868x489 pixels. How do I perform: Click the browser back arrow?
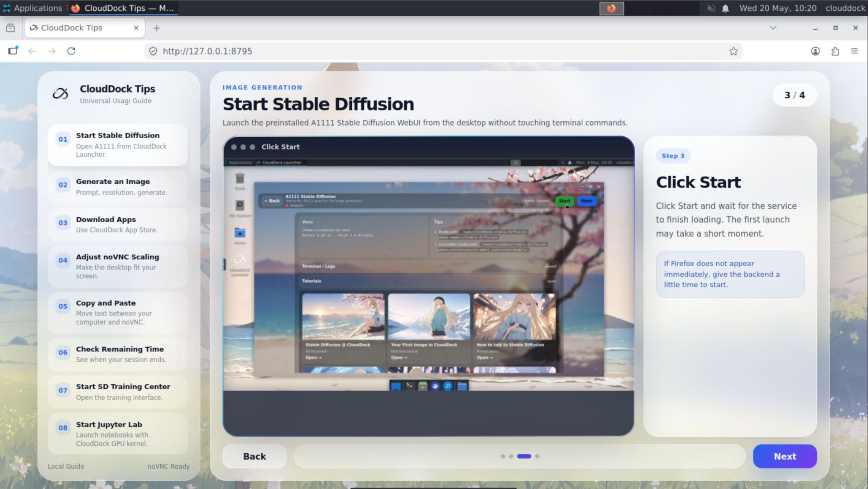pyautogui.click(x=32, y=51)
